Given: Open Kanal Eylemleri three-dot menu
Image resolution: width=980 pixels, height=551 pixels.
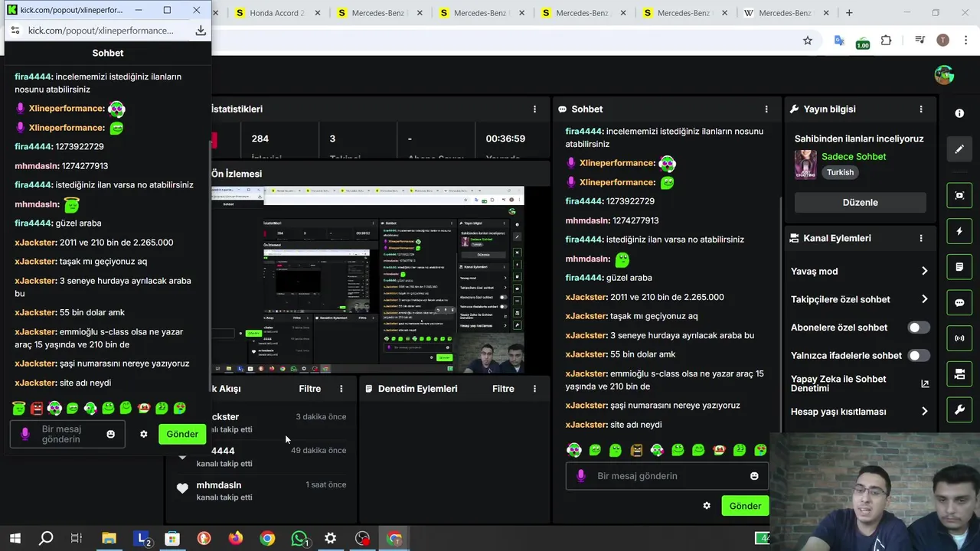Looking at the screenshot, I should click(x=921, y=239).
